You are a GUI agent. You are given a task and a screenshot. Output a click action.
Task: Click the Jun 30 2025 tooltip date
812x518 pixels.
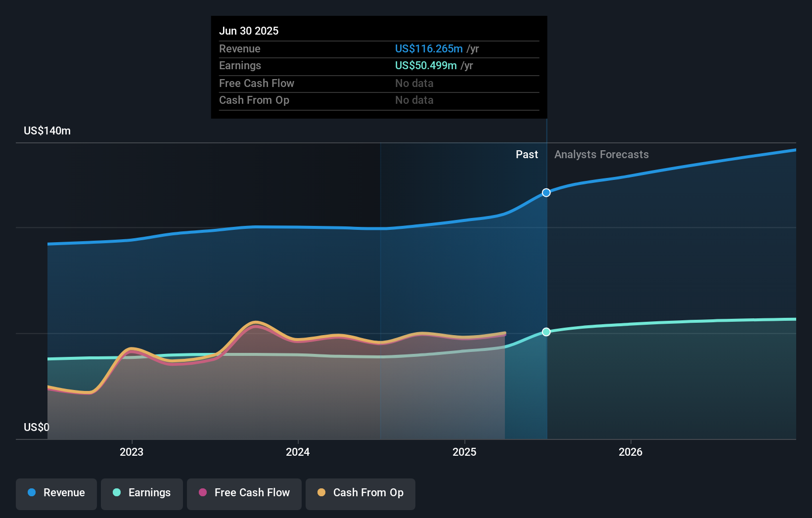tap(249, 31)
